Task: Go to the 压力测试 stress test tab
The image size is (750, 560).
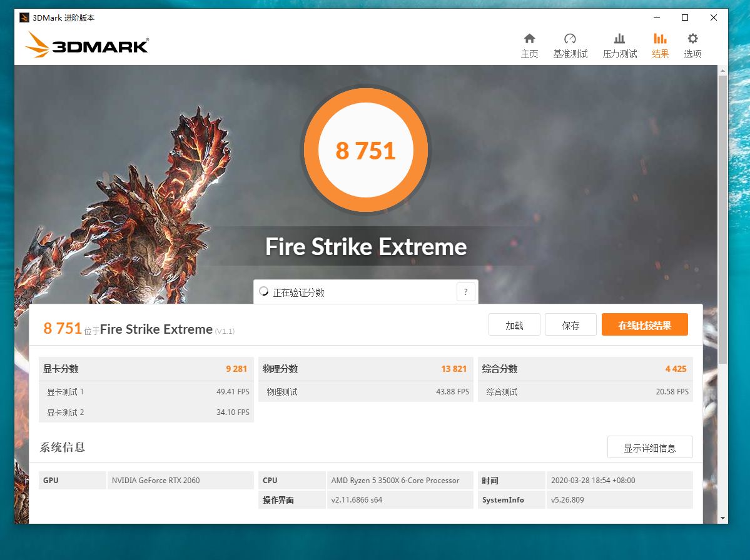Action: 619,46
